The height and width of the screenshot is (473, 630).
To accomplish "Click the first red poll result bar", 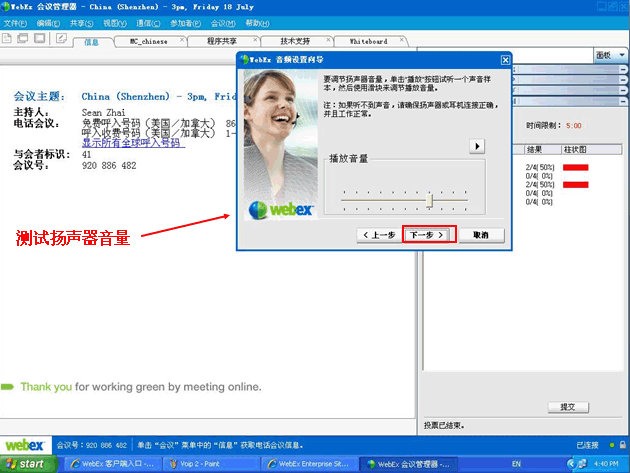I will [575, 167].
